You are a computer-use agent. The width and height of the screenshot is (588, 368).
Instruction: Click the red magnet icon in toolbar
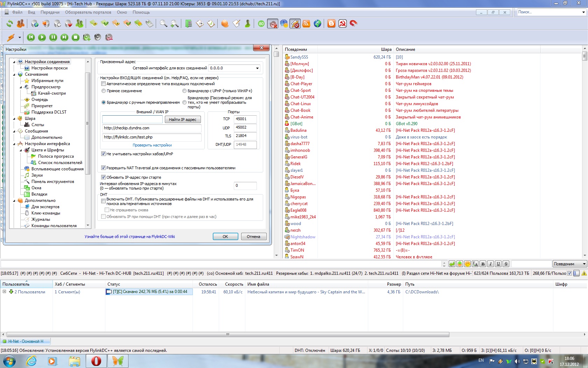click(x=353, y=23)
